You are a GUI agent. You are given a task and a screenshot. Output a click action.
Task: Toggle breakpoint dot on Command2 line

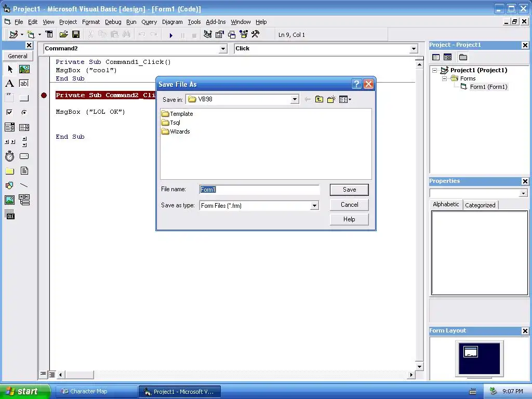click(44, 96)
